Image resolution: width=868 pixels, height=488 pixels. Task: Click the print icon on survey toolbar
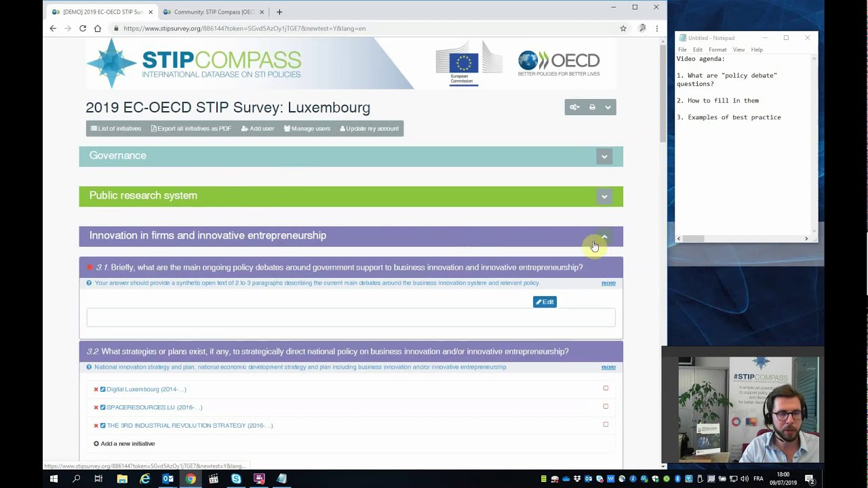coord(592,107)
